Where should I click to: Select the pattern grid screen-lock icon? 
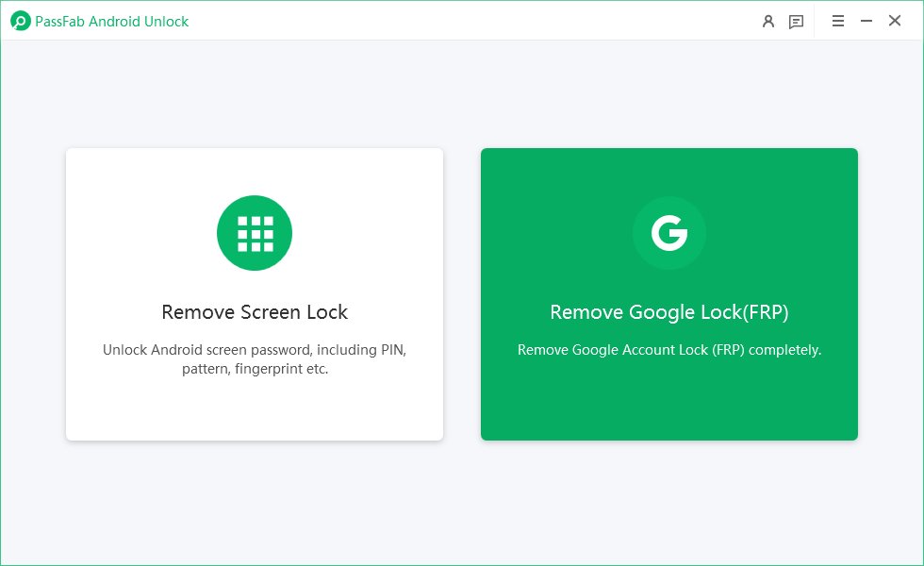point(255,233)
